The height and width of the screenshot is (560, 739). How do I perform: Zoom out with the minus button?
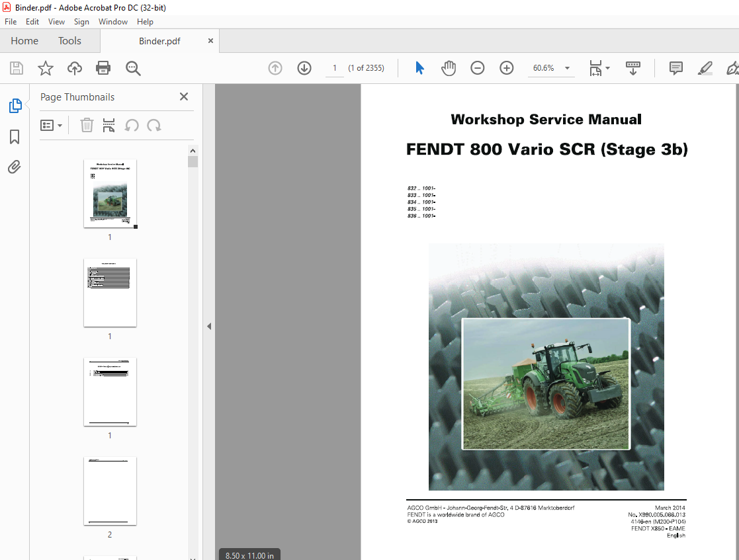[x=478, y=68]
